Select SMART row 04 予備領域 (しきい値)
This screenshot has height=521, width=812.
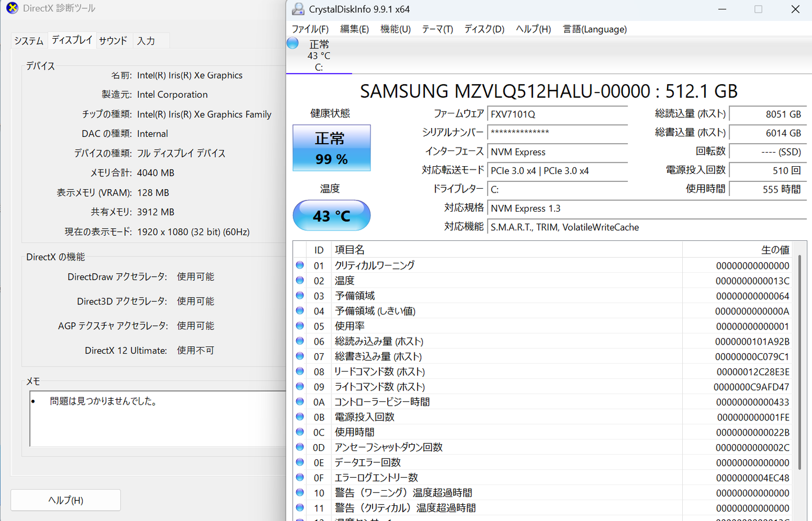coord(544,310)
